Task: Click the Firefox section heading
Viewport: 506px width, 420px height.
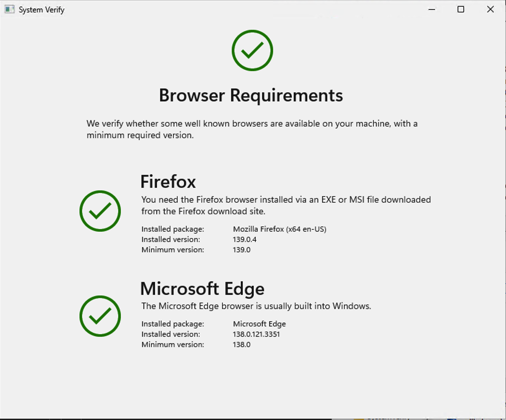Action: 168,182
